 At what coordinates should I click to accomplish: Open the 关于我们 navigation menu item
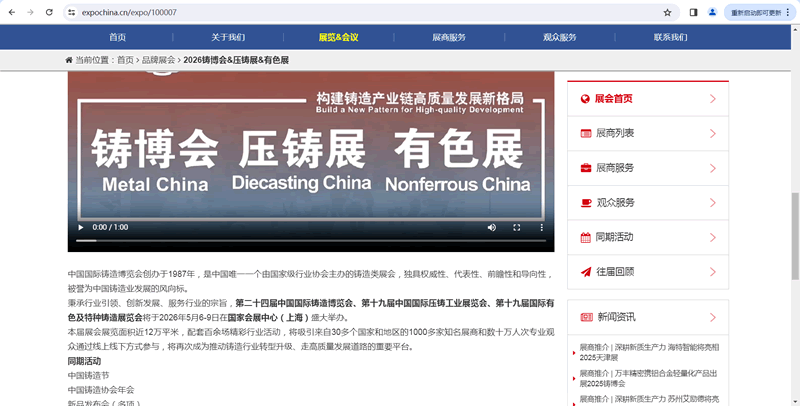(228, 37)
